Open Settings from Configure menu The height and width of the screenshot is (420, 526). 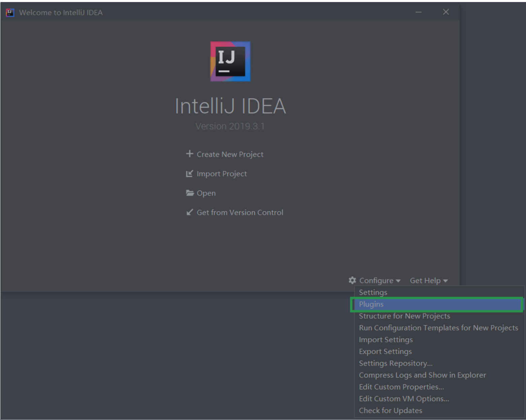click(439, 292)
